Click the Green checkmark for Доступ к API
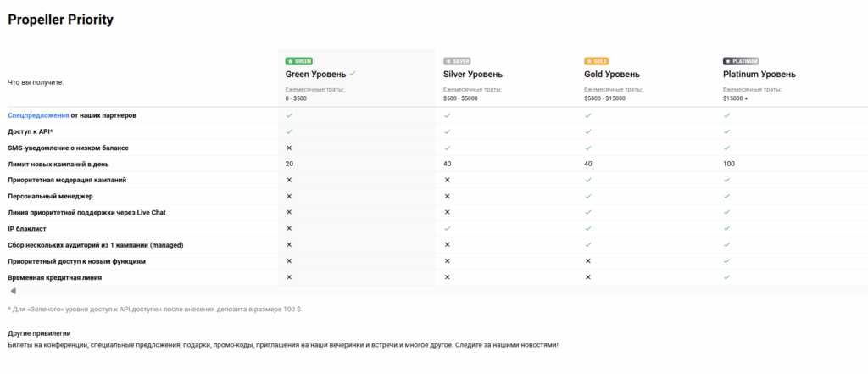Screen dimensions: 868x374 289,131
